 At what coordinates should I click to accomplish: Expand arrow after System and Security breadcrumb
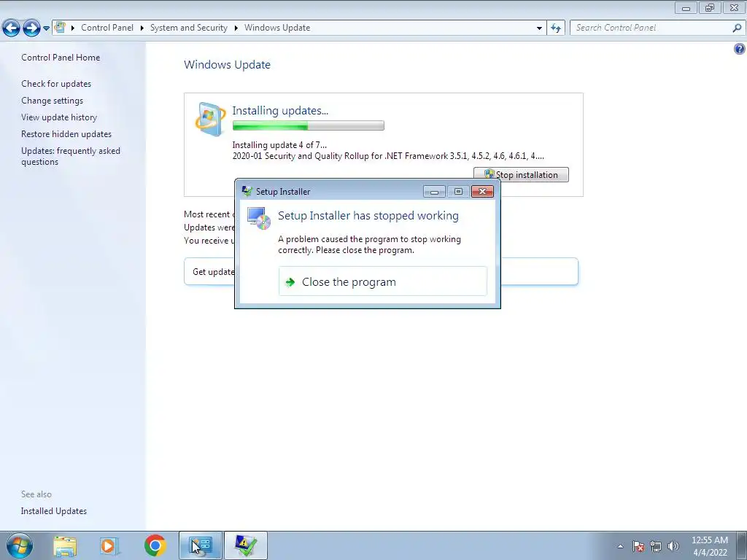236,28
